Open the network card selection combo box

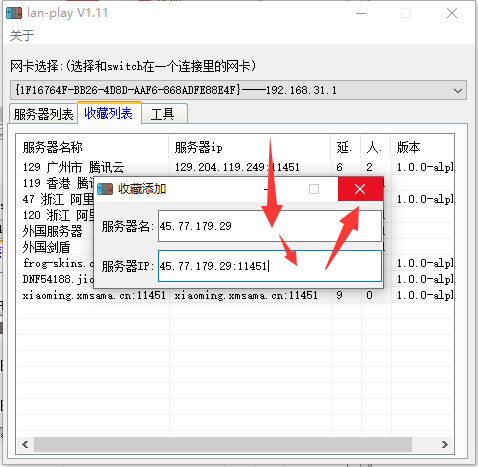click(x=238, y=90)
